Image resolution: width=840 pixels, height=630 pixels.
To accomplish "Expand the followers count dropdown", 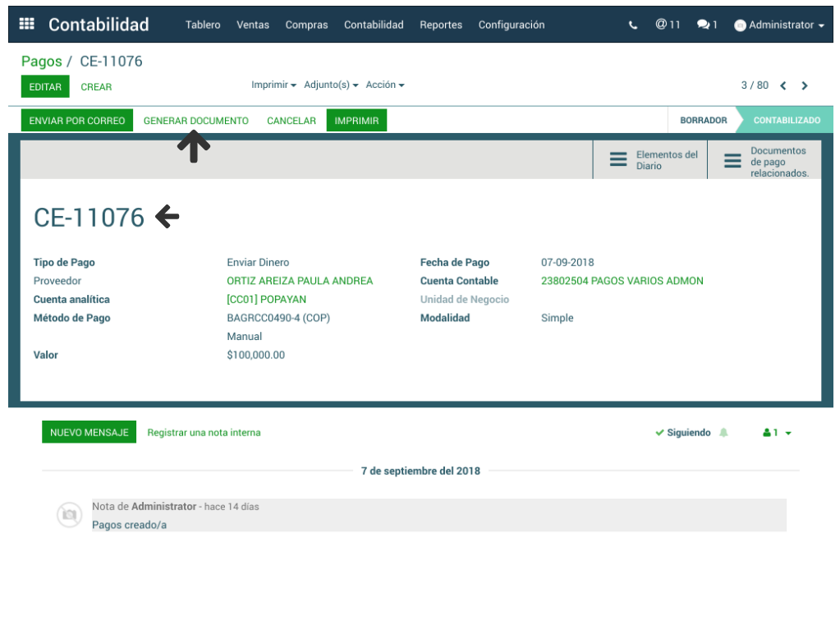I will 777,433.
